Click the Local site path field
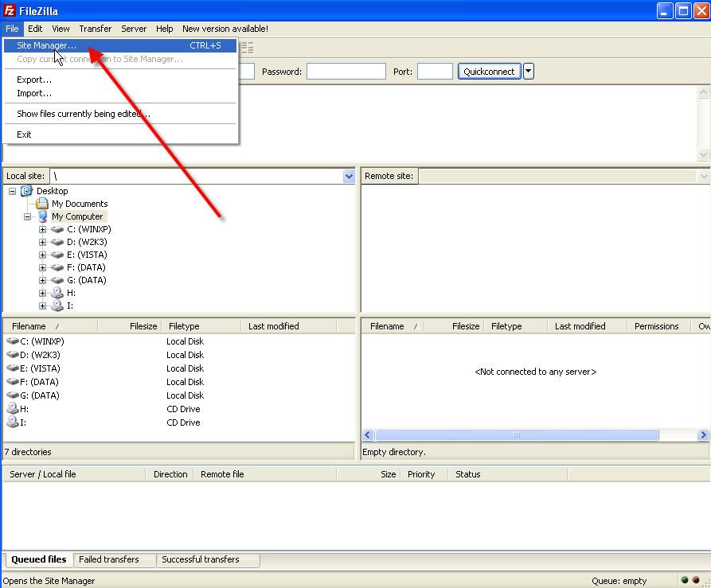 [x=197, y=176]
